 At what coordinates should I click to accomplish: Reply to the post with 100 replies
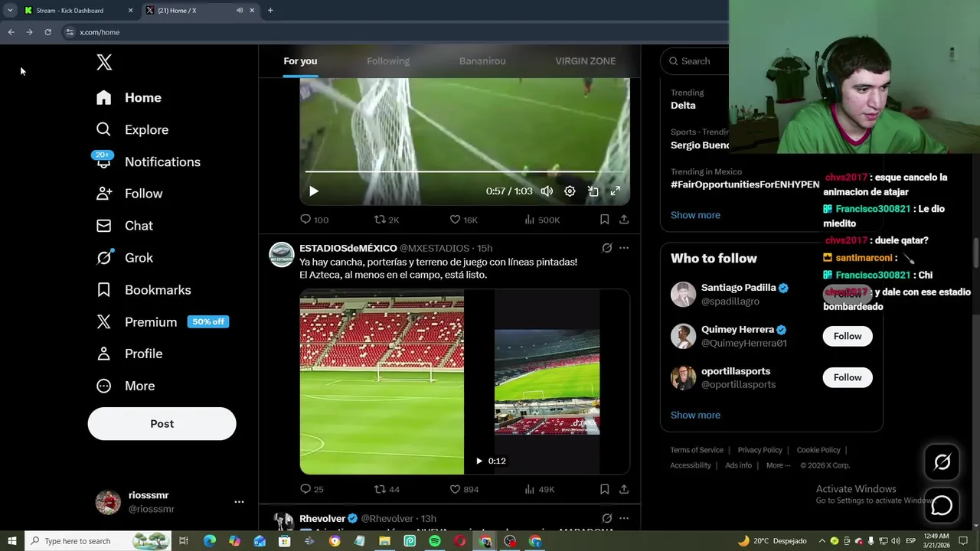click(314, 220)
